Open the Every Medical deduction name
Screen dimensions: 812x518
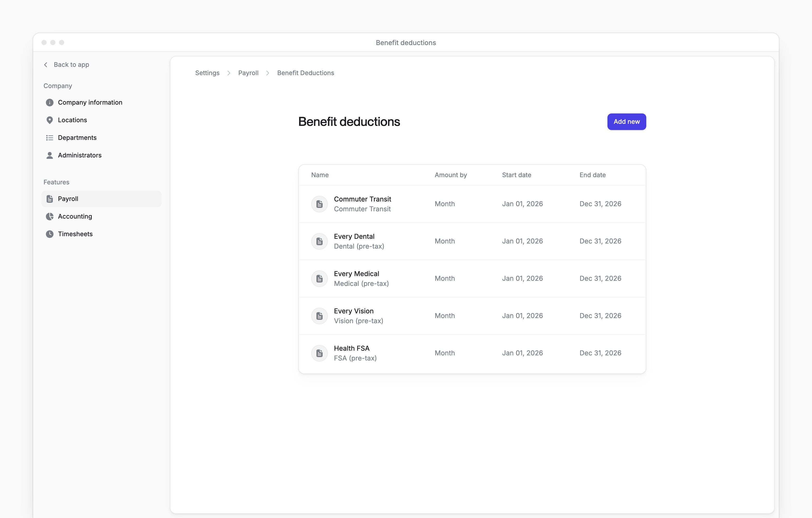(357, 274)
